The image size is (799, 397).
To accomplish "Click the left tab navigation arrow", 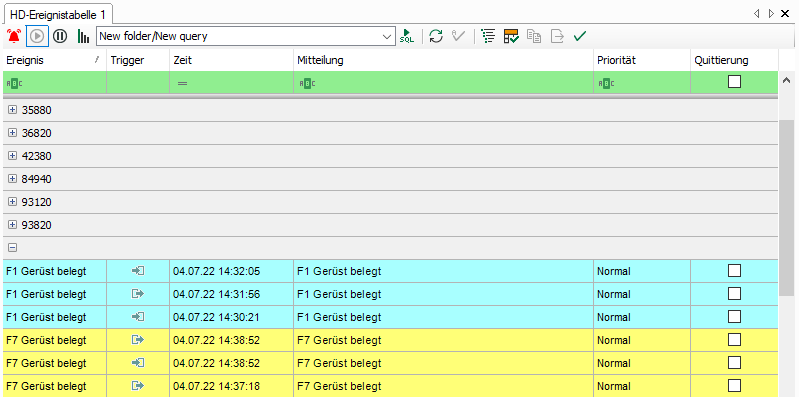I will 756,14.
